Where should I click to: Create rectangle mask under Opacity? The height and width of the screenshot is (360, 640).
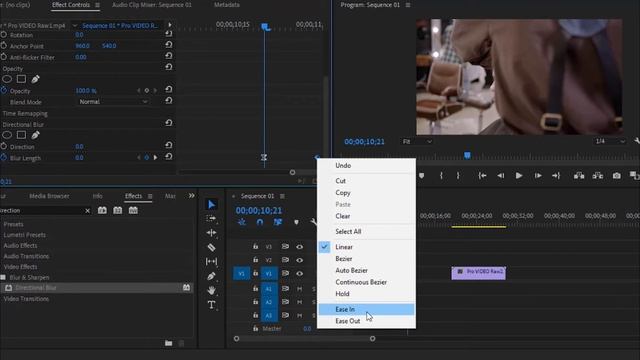[x=21, y=79]
